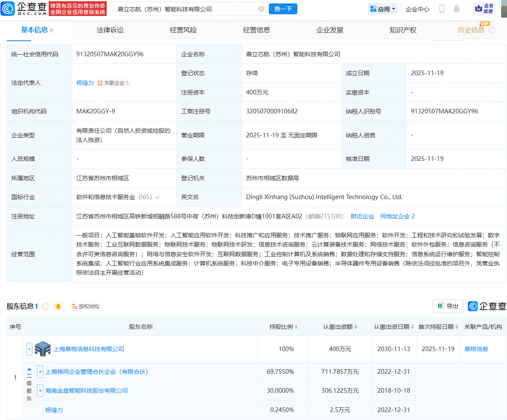The height and width of the screenshot is (420, 507).
Task: Click the info circle beside 股东信息
Action: tap(45, 306)
